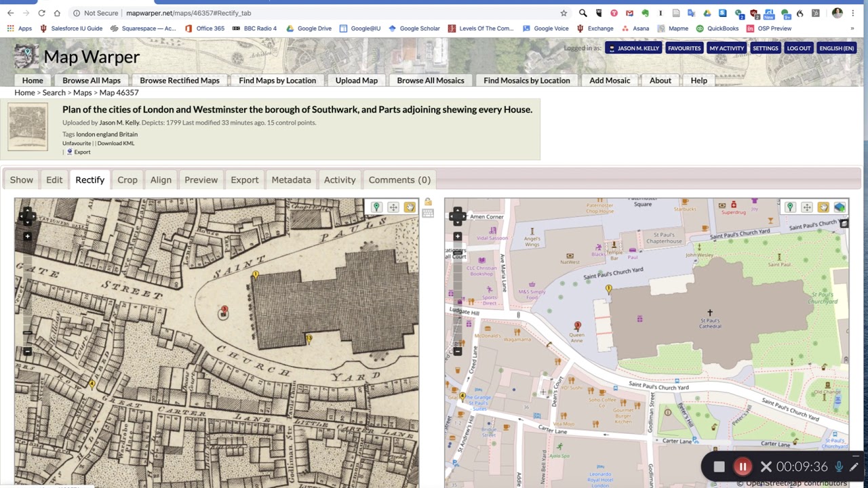Zoom in on the OpenStreetMap panel

click(x=457, y=237)
